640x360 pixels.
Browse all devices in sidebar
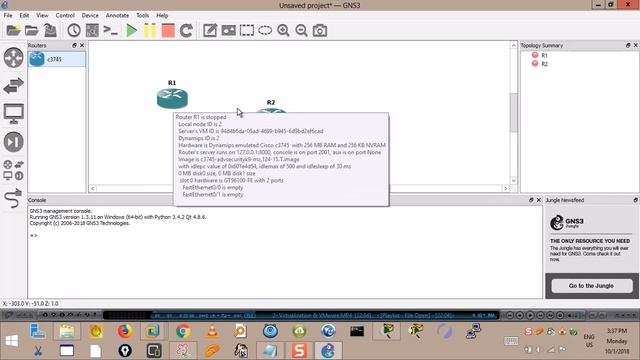click(x=13, y=171)
